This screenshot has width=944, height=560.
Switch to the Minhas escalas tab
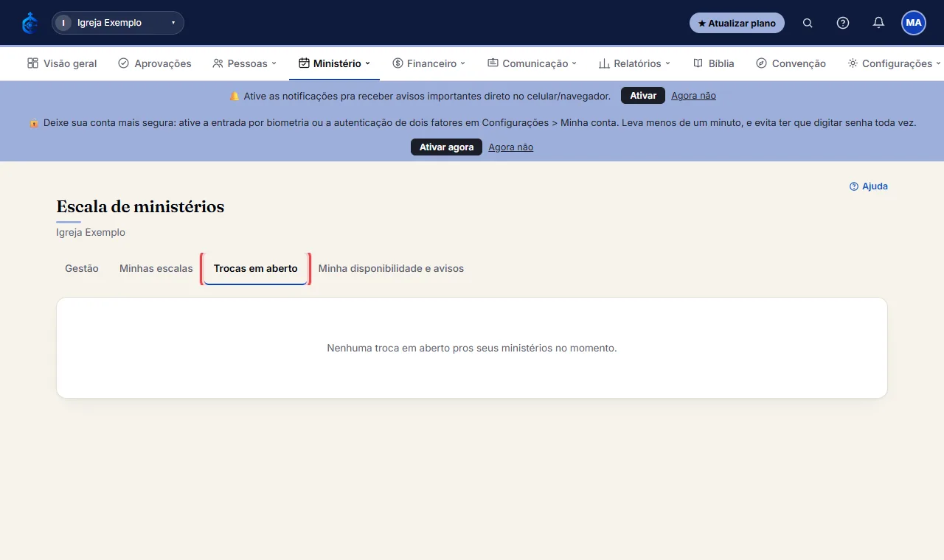[x=156, y=269]
